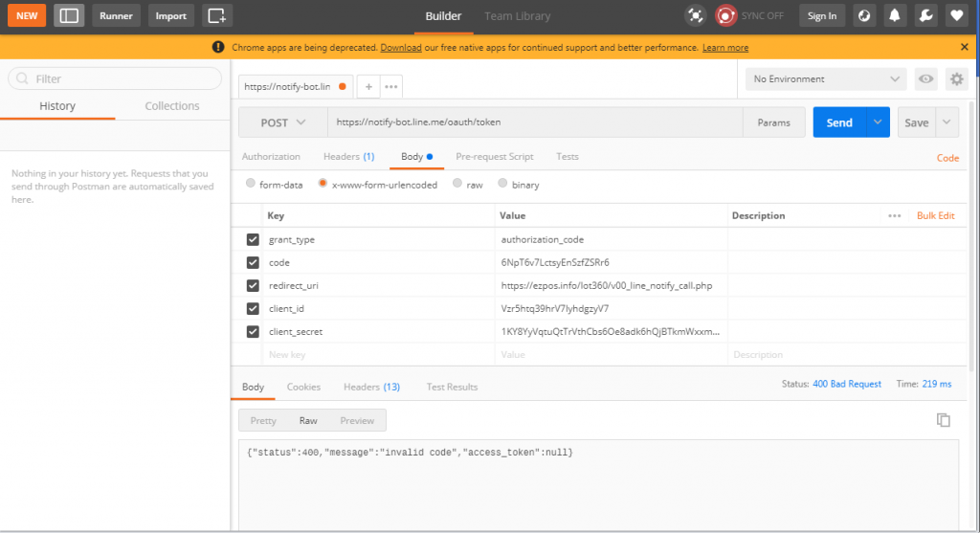Select raw body type
980x533 pixels.
point(457,184)
